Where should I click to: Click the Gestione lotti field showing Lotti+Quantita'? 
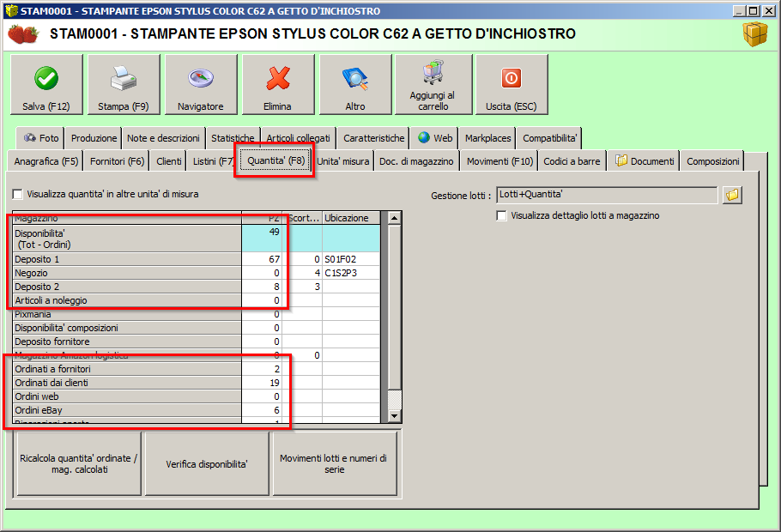(x=607, y=195)
